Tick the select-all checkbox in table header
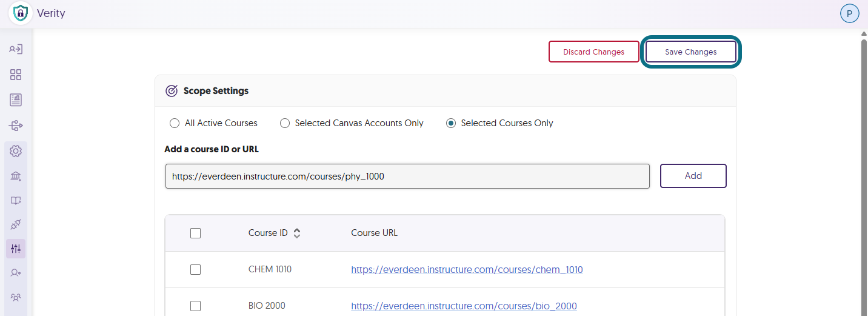The height and width of the screenshot is (316, 868). pos(195,233)
